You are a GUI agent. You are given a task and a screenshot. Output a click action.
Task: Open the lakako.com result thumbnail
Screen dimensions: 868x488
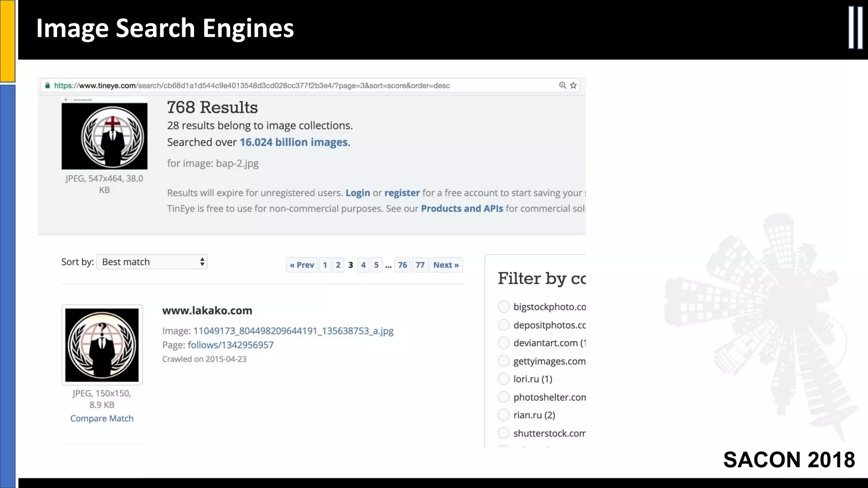(x=102, y=345)
